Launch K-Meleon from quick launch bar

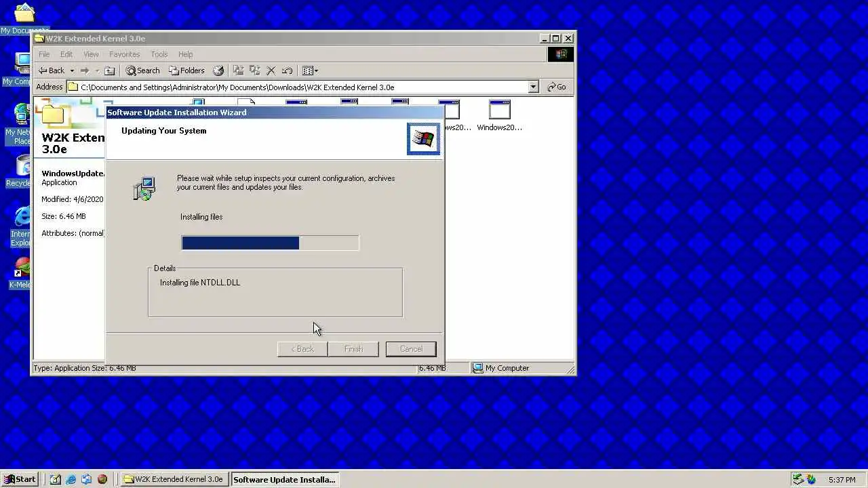click(102, 479)
